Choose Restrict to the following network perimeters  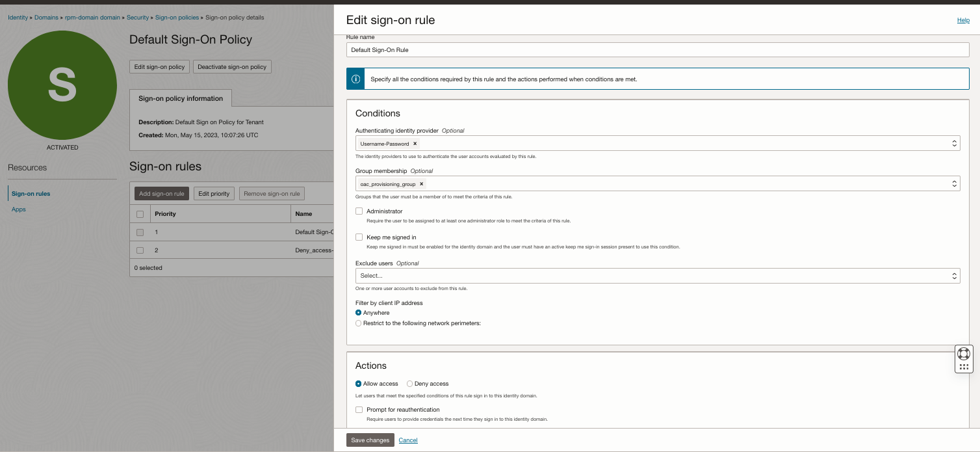[359, 323]
